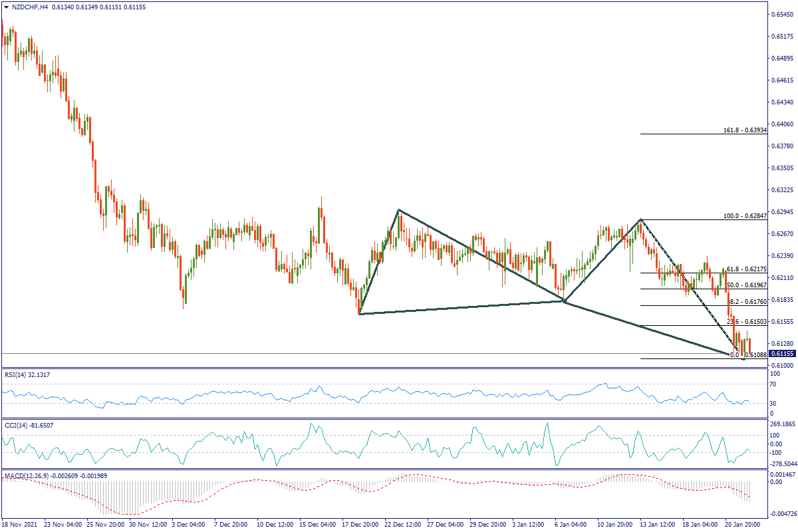Click the 269.1865 value on CCI scale
Image resolution: width=798 pixels, height=532 pixels.
tap(783, 424)
